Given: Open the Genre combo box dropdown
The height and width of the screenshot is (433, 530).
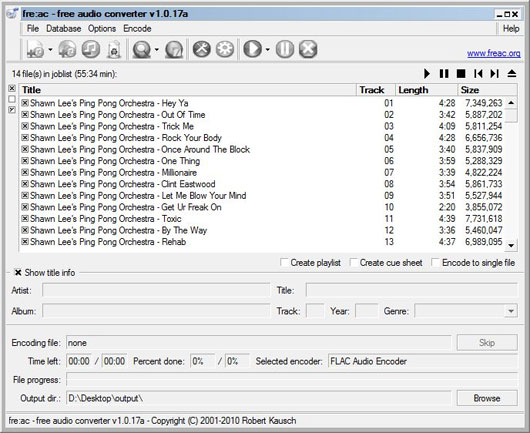Looking at the screenshot, I should (511, 311).
